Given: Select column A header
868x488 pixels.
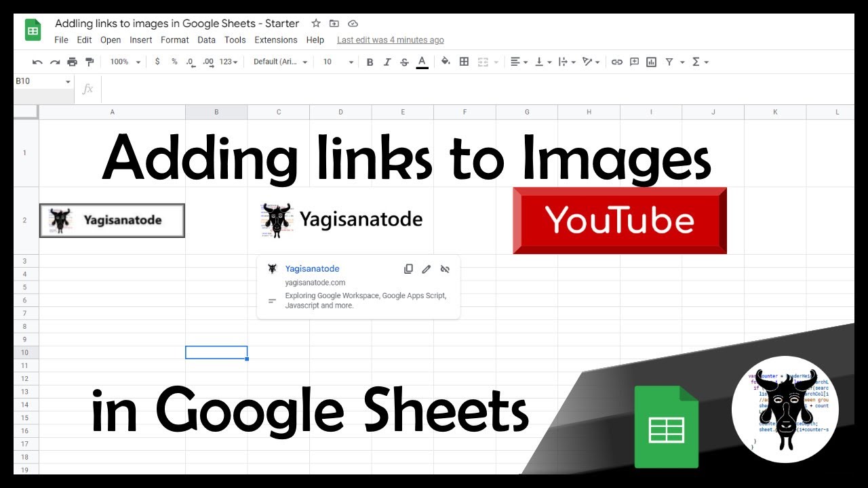Looking at the screenshot, I should click(112, 112).
